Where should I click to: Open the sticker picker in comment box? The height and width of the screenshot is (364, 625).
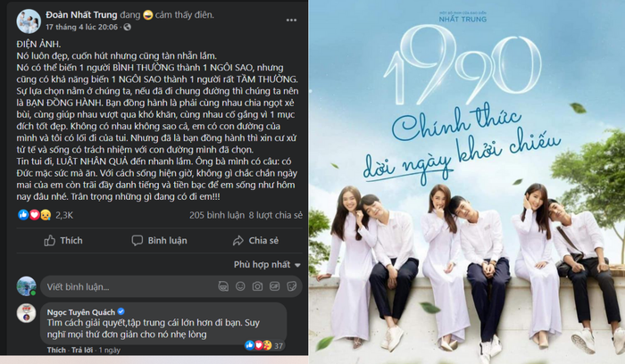coord(292,286)
